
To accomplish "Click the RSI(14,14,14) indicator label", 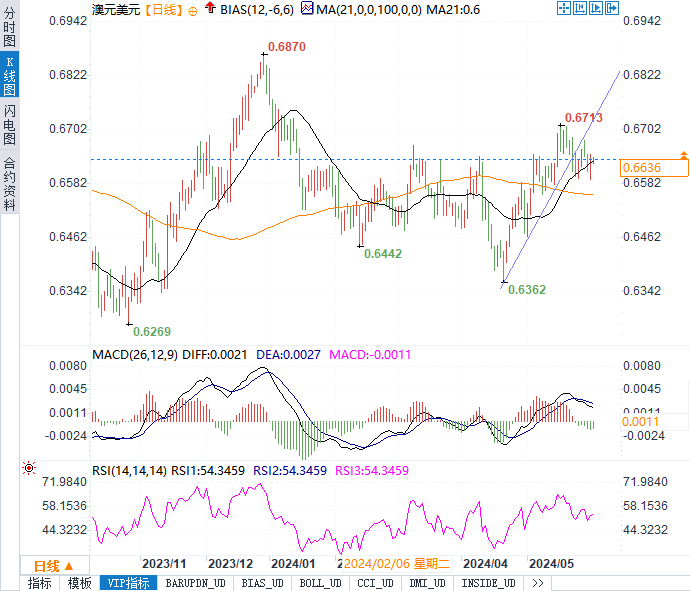I will (x=129, y=470).
